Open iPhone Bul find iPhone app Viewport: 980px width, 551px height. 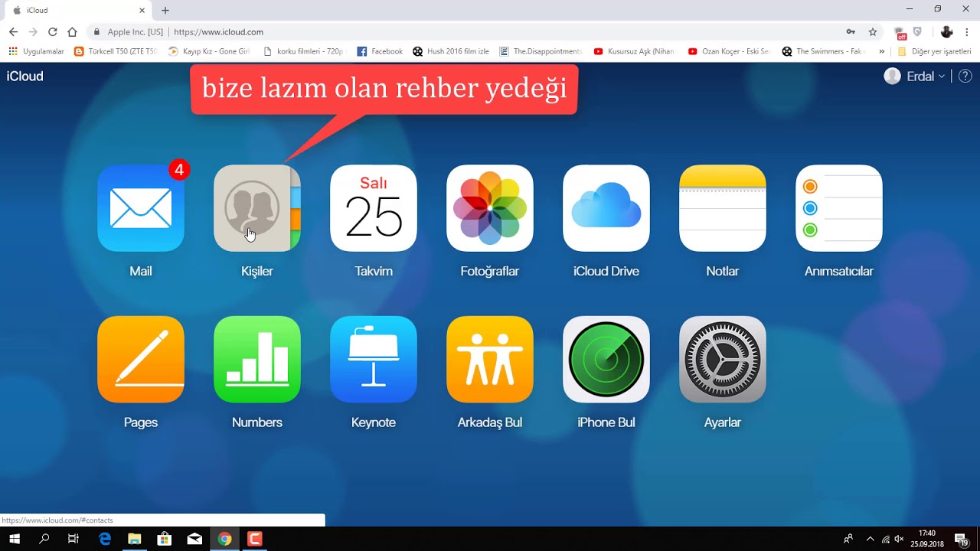tap(606, 360)
